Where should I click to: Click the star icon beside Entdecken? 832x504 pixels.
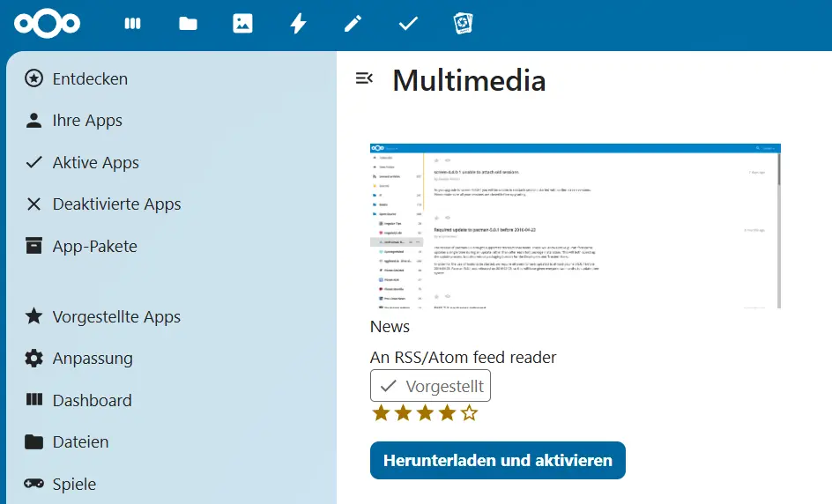point(34,78)
